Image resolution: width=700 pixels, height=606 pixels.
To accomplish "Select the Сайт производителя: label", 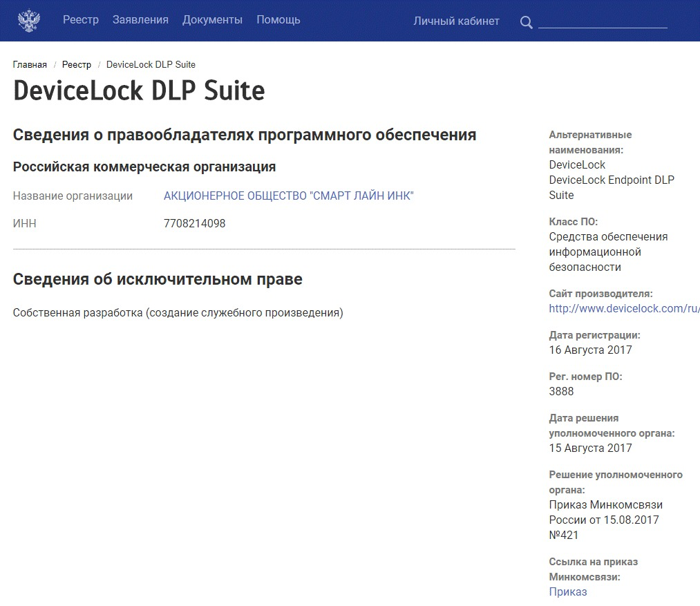I will click(600, 294).
